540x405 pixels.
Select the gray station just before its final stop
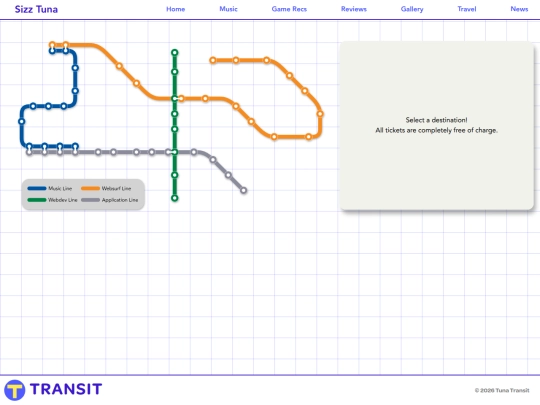point(228,175)
